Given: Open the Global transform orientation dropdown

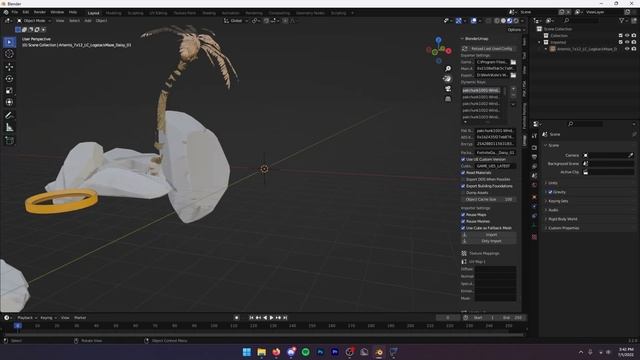Looking at the screenshot, I should pyautogui.click(x=236, y=20).
